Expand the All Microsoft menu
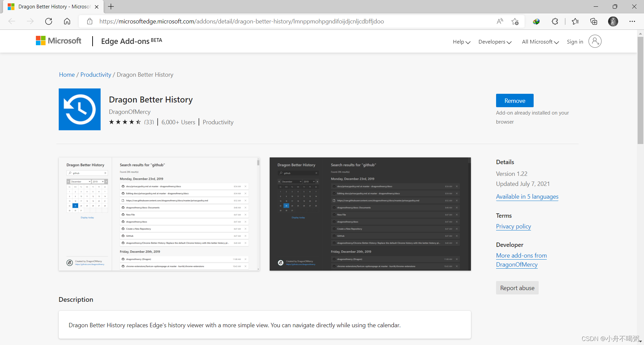The image size is (644, 345). coord(540,42)
